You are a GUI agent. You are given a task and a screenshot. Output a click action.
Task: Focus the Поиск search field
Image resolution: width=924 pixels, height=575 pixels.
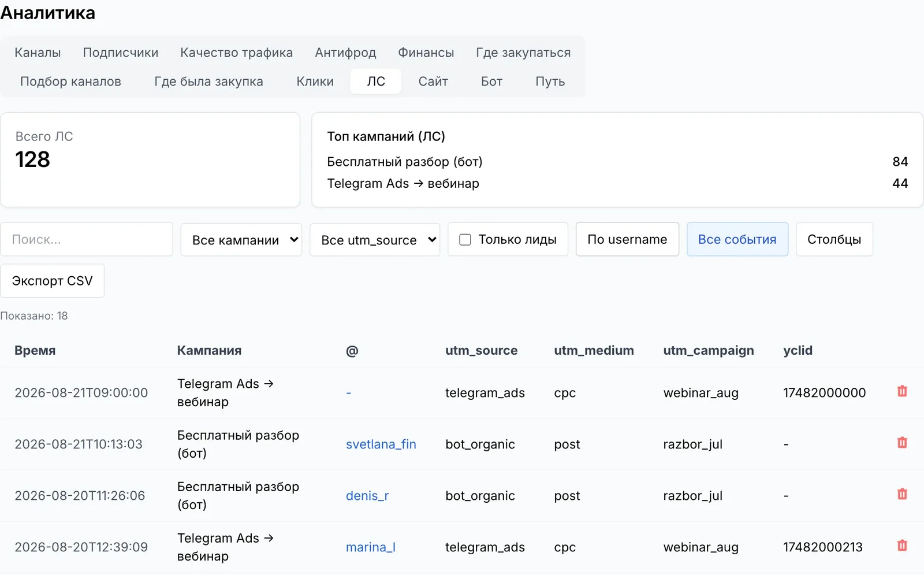(x=87, y=239)
